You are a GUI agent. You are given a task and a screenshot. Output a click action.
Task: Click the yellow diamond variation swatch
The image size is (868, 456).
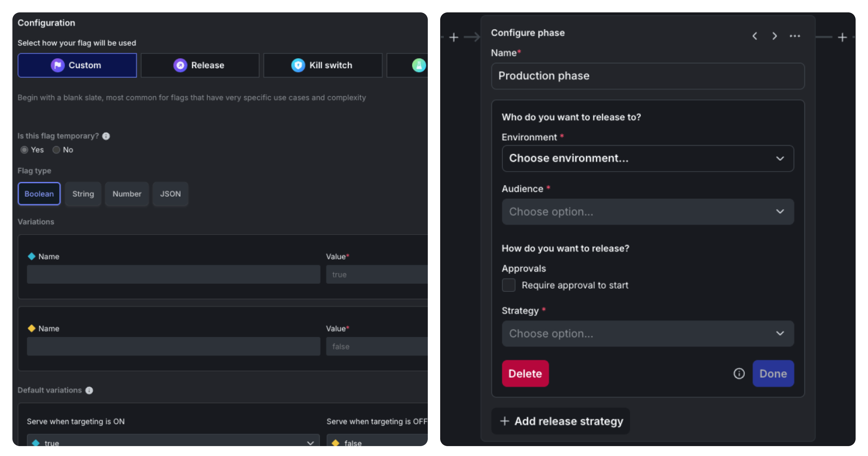pyautogui.click(x=31, y=329)
